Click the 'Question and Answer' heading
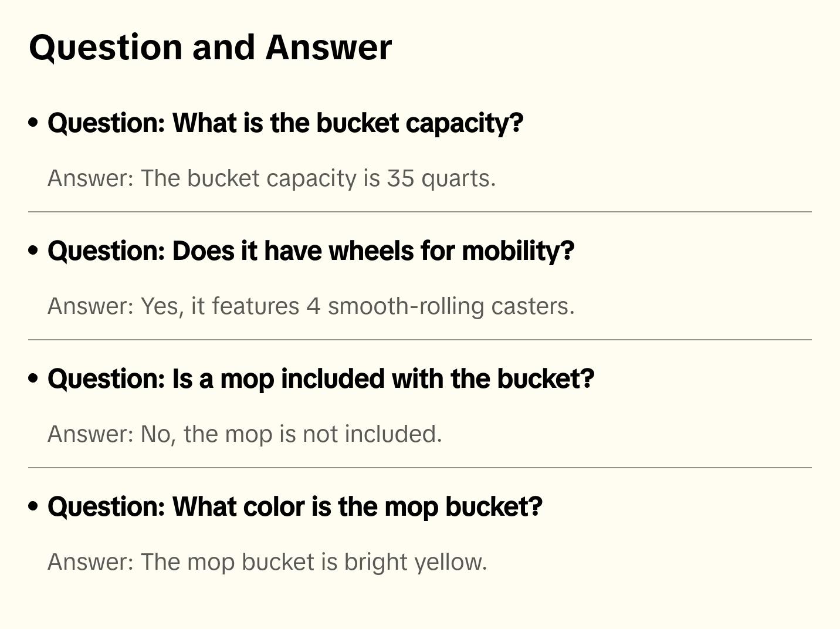The image size is (840, 629). click(x=210, y=47)
